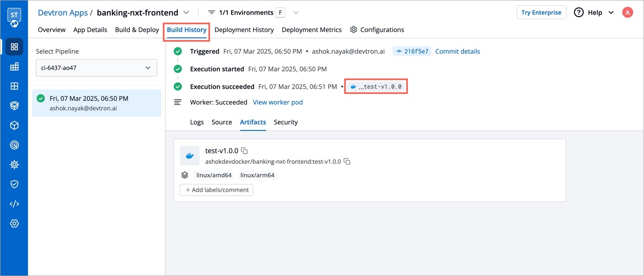This screenshot has width=644, height=276.
Task: Expand the 1/1 Environments filter chevron
Action: (295, 13)
